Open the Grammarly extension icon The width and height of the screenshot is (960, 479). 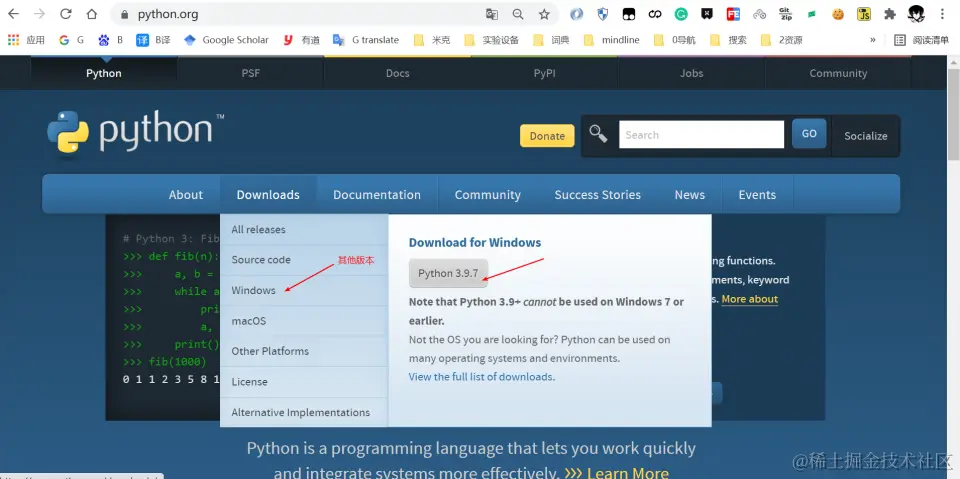(x=681, y=14)
